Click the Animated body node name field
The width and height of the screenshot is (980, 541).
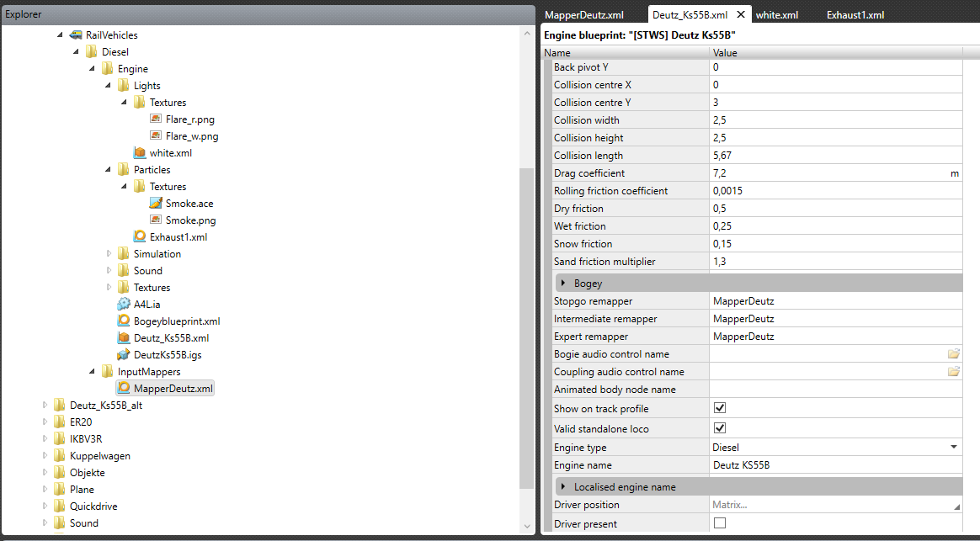click(x=836, y=390)
